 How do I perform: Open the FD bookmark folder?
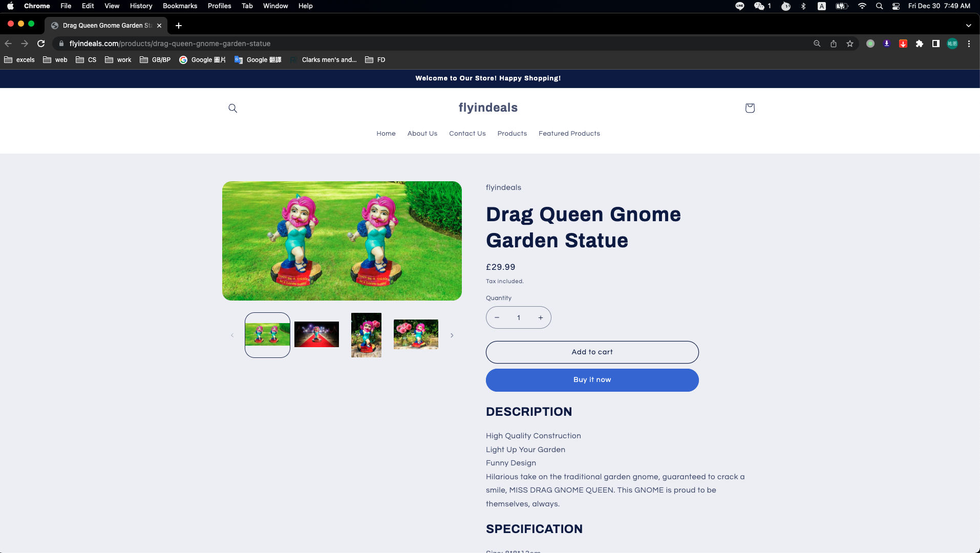pyautogui.click(x=375, y=60)
